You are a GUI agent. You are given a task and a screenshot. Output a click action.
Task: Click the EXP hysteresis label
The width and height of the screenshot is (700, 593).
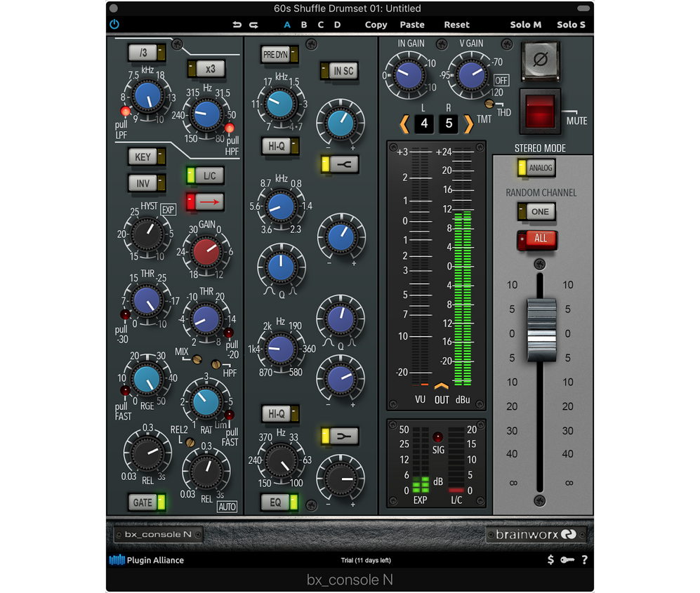coord(168,210)
